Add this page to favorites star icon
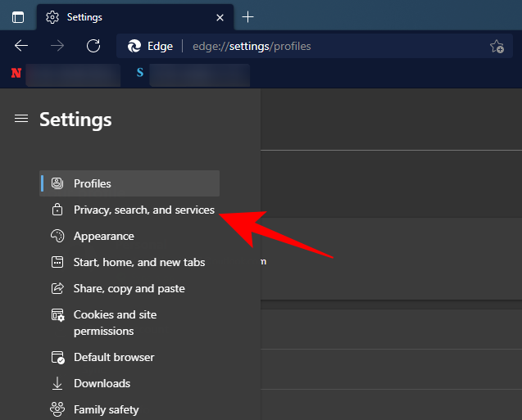 pyautogui.click(x=496, y=47)
